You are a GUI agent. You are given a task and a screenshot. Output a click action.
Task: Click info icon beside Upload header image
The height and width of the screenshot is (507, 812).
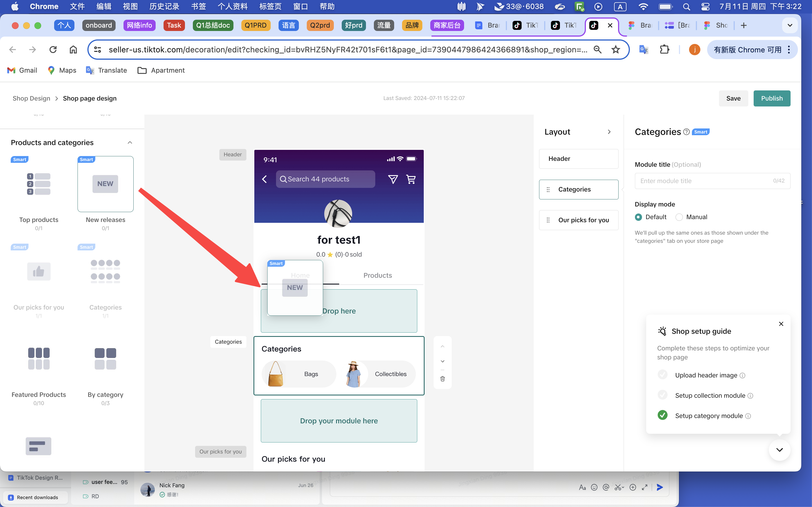point(743,375)
